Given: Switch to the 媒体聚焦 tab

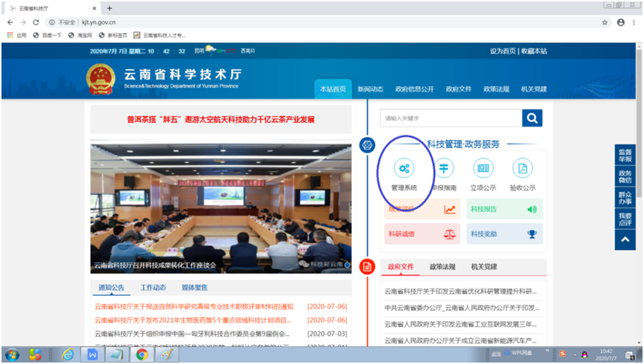Looking at the screenshot, I should click(x=195, y=288).
